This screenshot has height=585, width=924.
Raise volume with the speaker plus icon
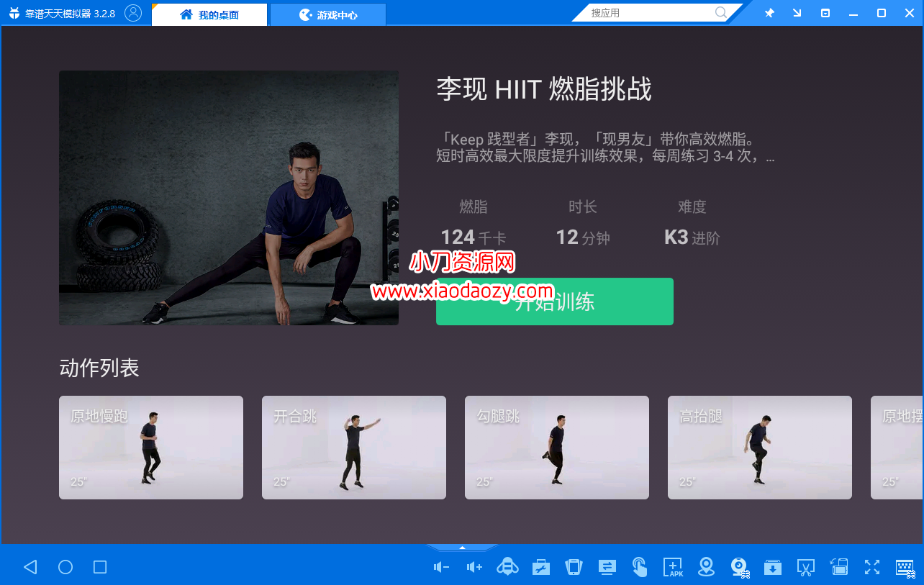pos(474,567)
